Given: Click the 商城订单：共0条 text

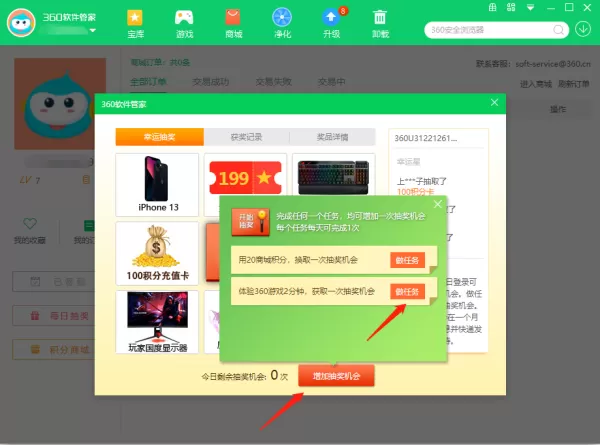Looking at the screenshot, I should point(160,62).
